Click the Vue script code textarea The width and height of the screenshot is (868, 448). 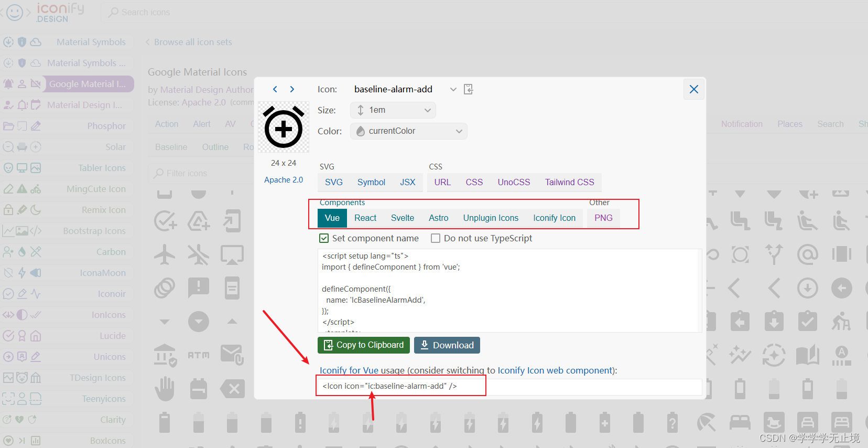[509, 291]
